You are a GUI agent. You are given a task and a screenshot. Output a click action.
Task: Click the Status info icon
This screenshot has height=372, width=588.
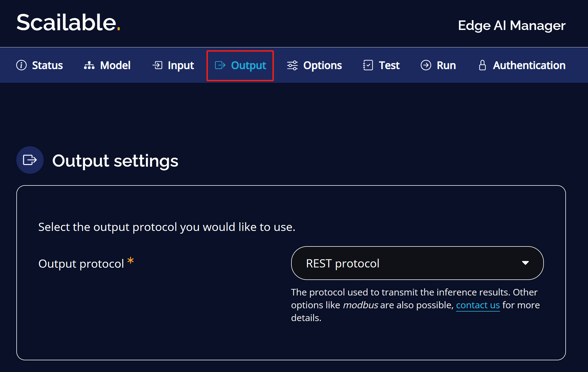click(22, 65)
